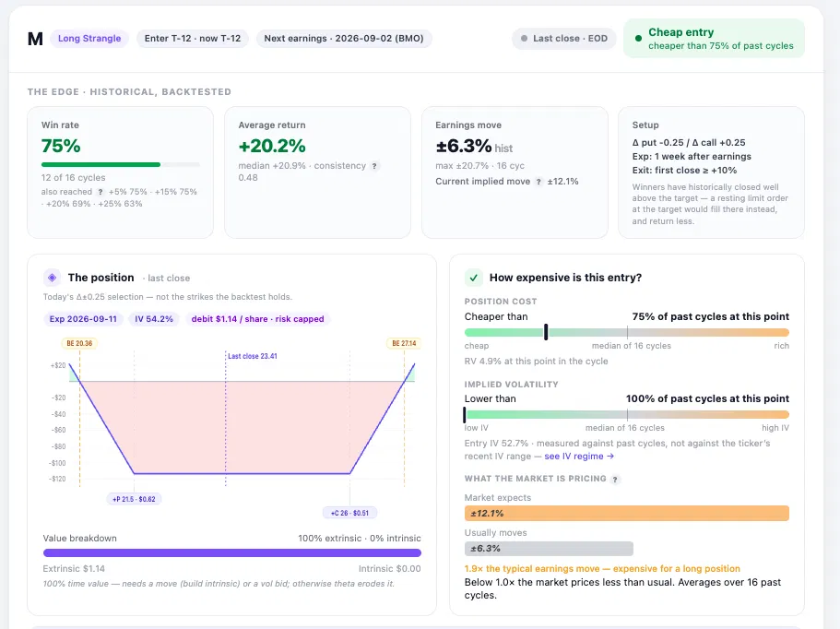Click the 'Market expects' ±12.1% bar
The width and height of the screenshot is (840, 629).
627,514
